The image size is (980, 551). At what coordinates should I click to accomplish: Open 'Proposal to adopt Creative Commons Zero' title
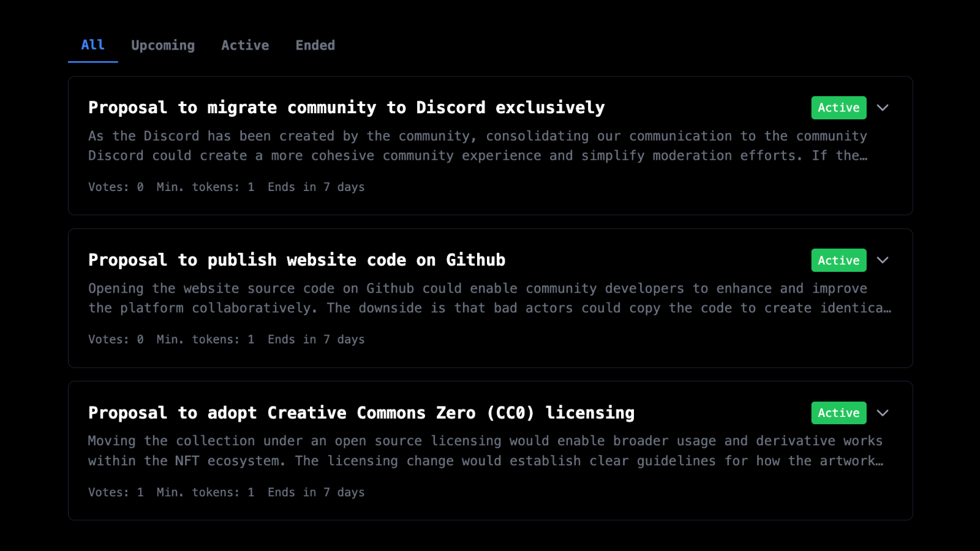(361, 413)
